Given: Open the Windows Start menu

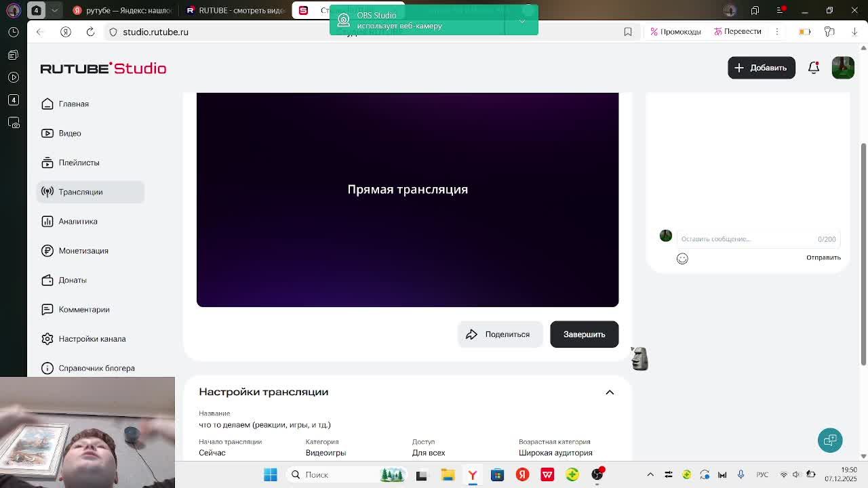Looking at the screenshot, I should [270, 474].
